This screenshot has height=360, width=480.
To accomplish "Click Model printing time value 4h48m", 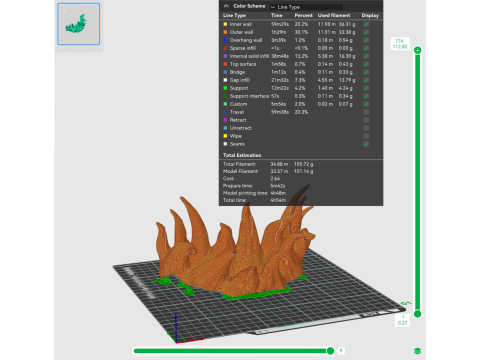I will coord(278,193).
